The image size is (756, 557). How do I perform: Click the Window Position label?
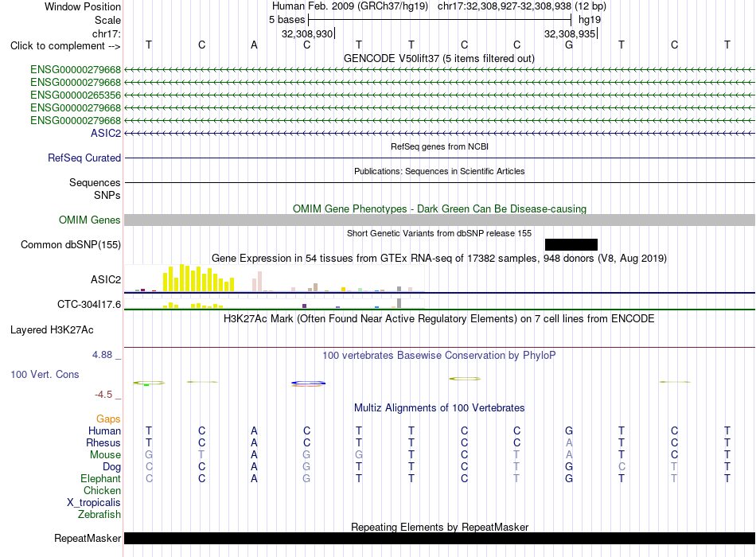pos(83,6)
